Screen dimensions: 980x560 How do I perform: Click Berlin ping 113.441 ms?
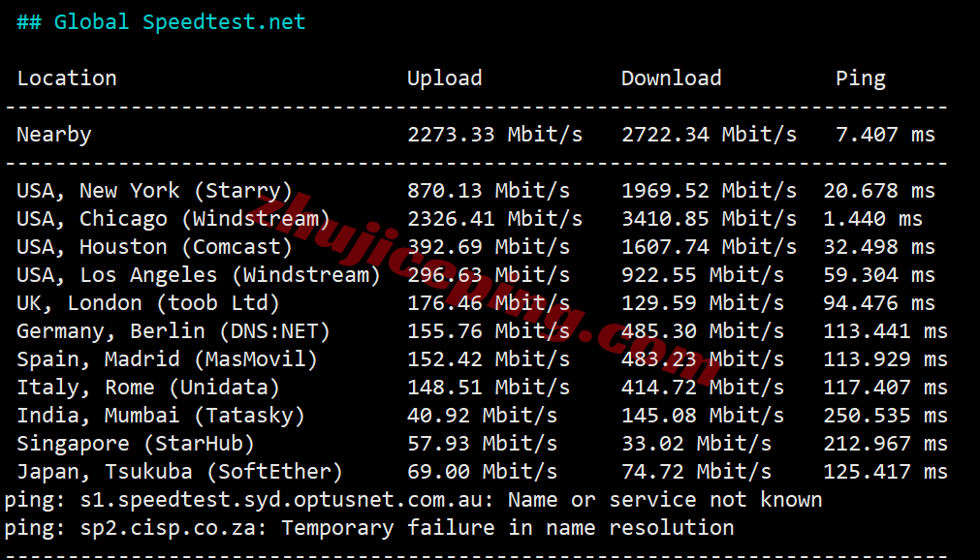pyautogui.click(x=886, y=331)
